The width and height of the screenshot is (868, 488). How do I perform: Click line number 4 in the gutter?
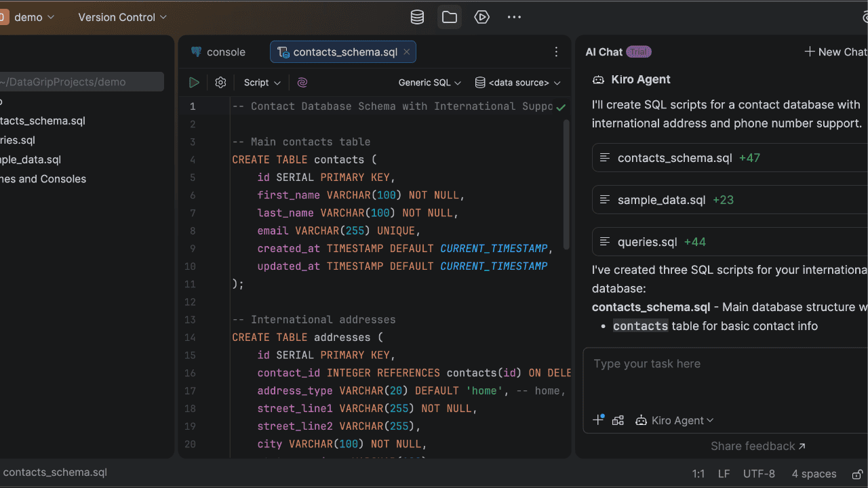(x=193, y=160)
